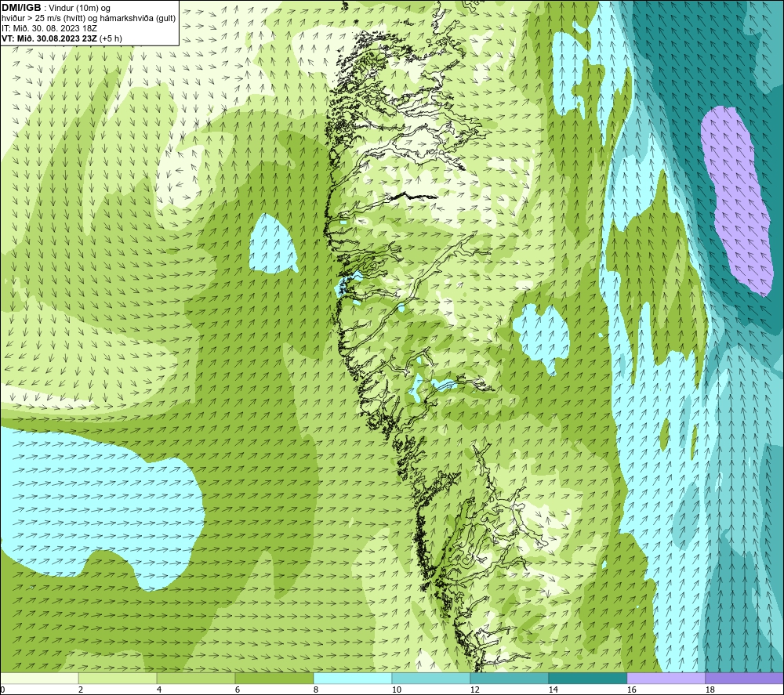Click the 10–12 m/s turquoise swatch
This screenshot has height=695, width=784.
pos(431,678)
